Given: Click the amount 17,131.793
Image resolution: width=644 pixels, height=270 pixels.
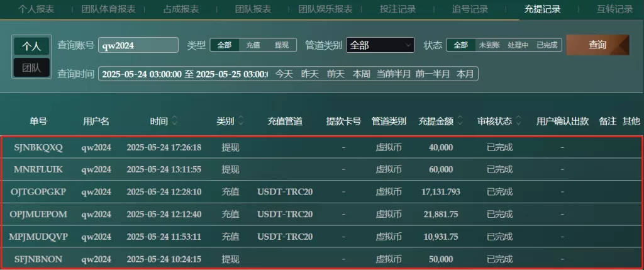Looking at the screenshot, I should point(441,192).
